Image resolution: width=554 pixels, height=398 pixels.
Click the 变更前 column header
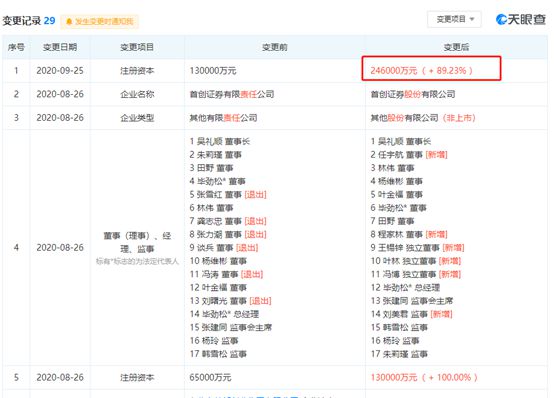pos(275,47)
